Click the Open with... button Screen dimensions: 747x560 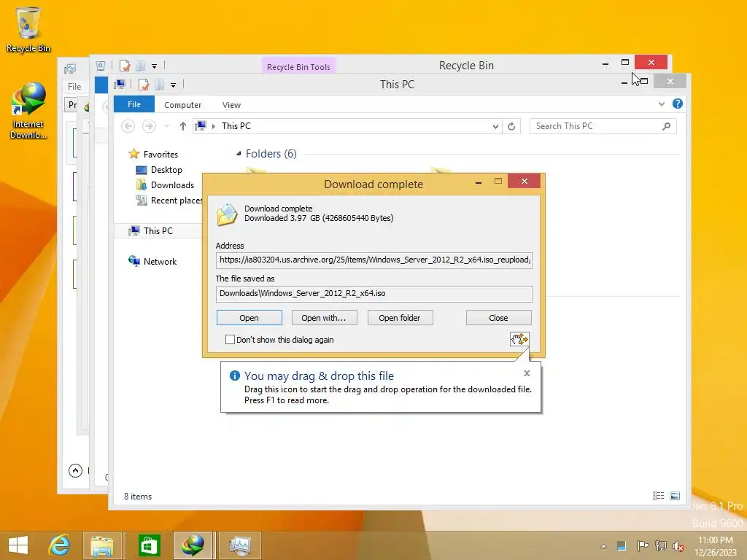tap(324, 318)
